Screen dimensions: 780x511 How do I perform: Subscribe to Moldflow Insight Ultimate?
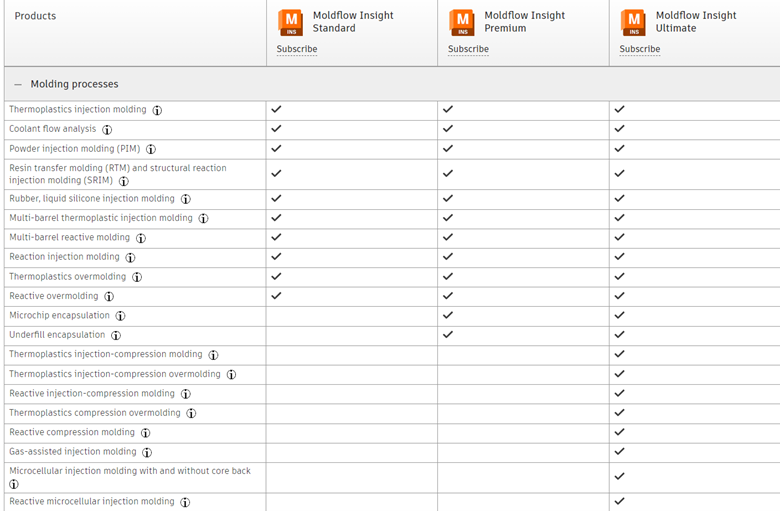[640, 49]
